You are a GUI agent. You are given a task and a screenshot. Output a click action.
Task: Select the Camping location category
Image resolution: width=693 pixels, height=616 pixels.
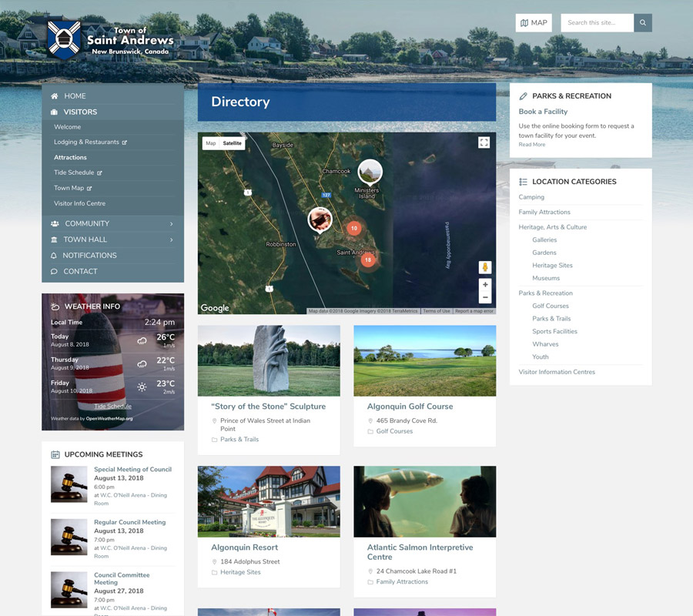coord(531,197)
